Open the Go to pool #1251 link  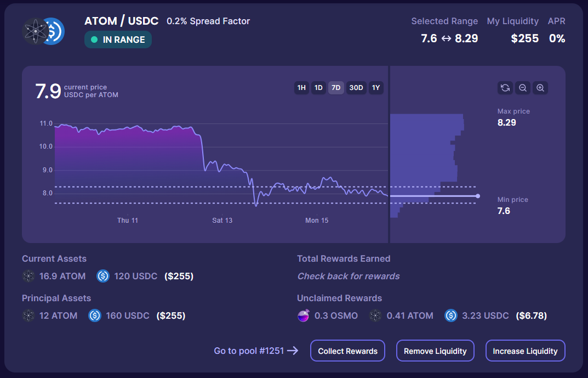tap(256, 351)
